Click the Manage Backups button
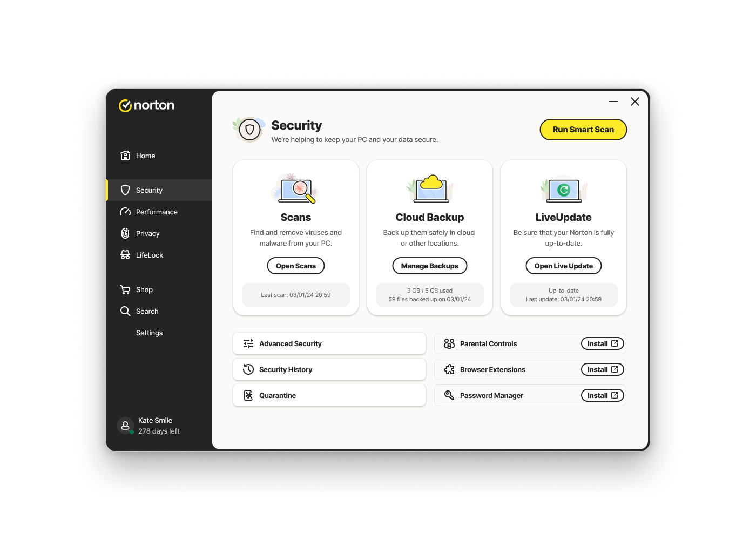Screen dimensions: 756x540 [x=430, y=266]
